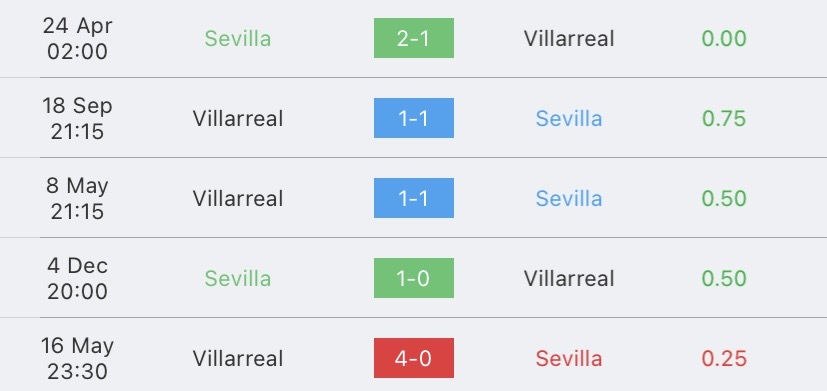Select the 1-1 score on 8 May
827x391 pixels.
[414, 198]
